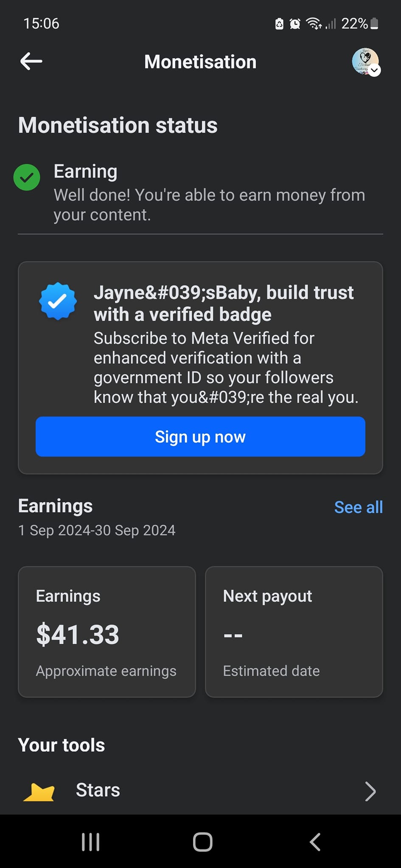Tap the green Earning status checkmark
This screenshot has height=868, width=401.
[27, 177]
